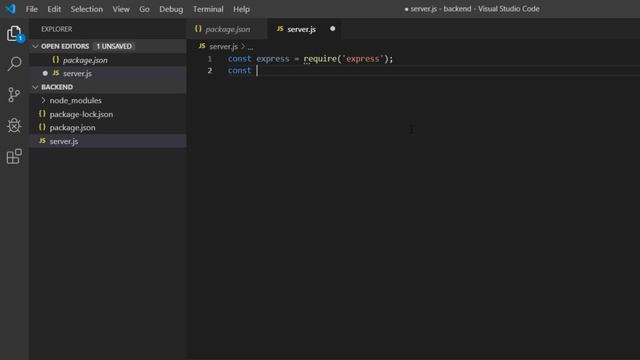Click unsaved dot on server.js tab
The width and height of the screenshot is (640, 360).
333,29
